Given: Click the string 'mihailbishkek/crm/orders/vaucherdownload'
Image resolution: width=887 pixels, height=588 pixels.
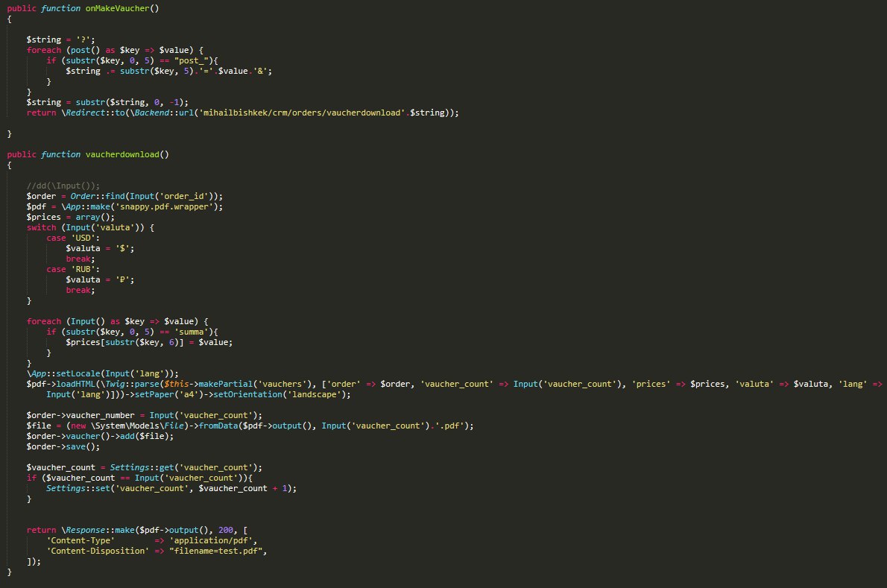Looking at the screenshot, I should click(302, 113).
